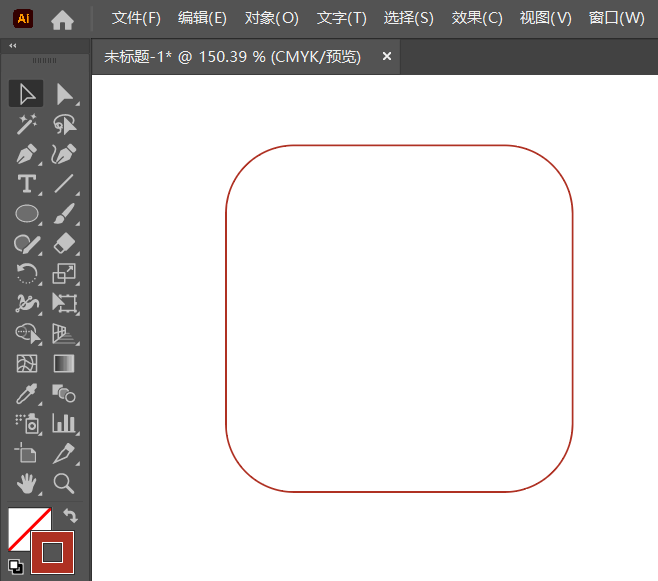658x581 pixels.
Task: Open the Illustrator home screen
Action: pos(62,19)
